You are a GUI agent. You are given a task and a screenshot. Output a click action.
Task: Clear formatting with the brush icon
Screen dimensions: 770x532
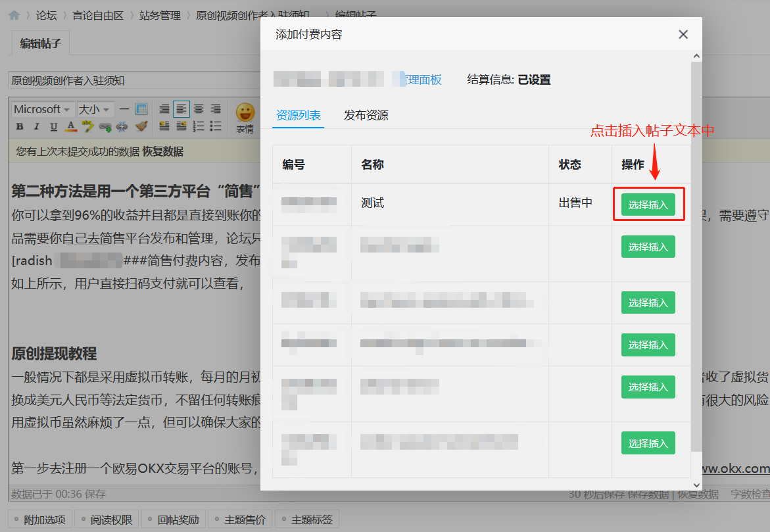point(140,126)
